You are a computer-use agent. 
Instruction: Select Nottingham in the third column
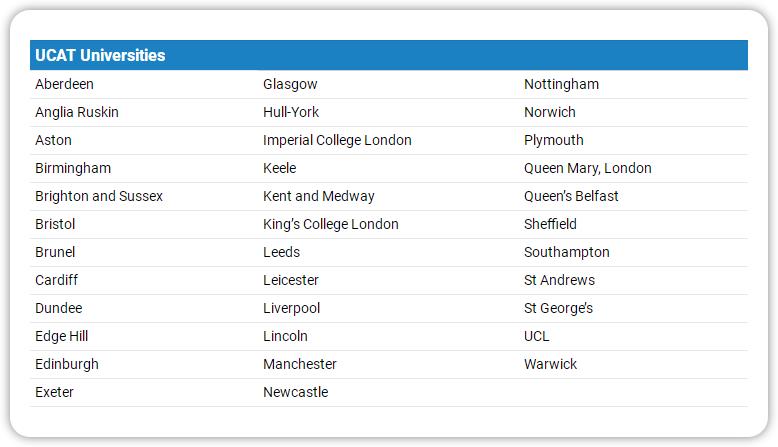(x=562, y=84)
